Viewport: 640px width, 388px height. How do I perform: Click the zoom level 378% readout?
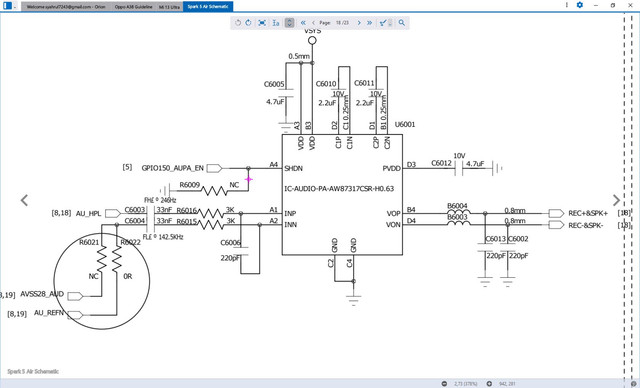click(467, 384)
